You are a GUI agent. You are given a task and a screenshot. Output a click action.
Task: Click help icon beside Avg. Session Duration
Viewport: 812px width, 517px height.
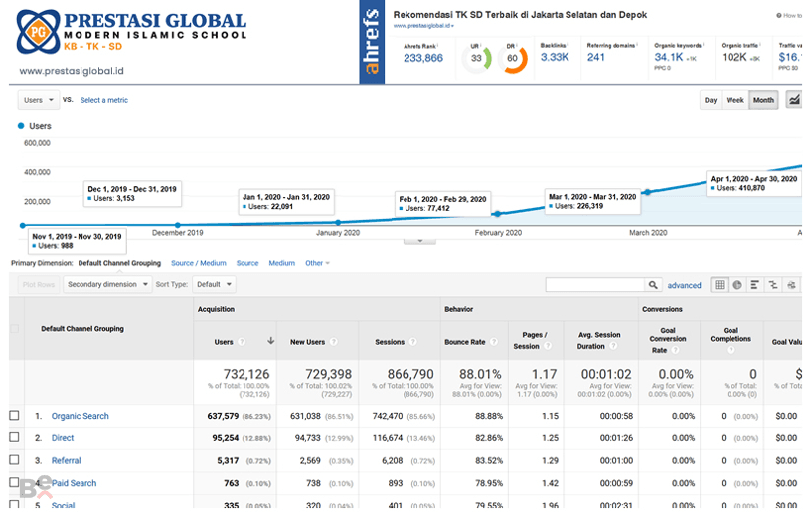click(x=613, y=346)
